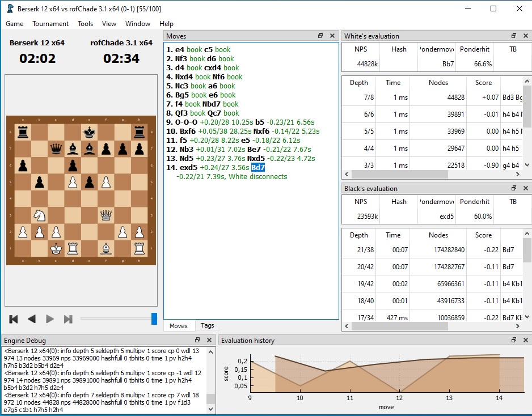Open the Tournament menu
The image size is (532, 416).
(50, 24)
